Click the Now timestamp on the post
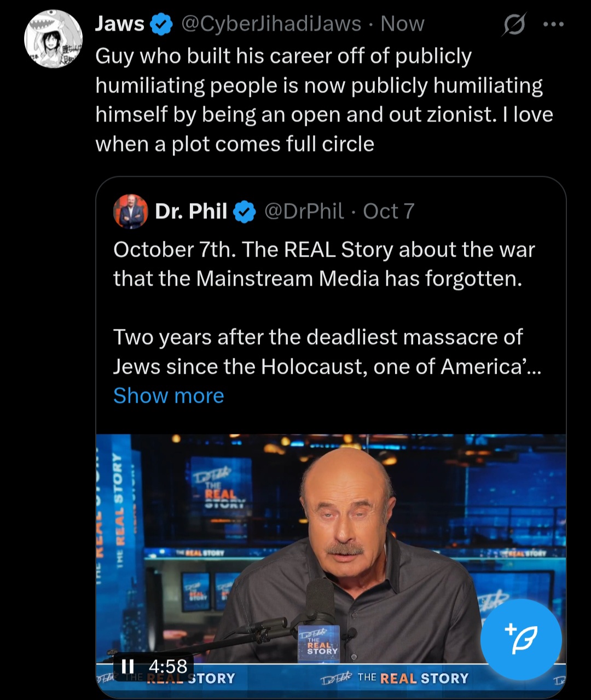Screen dimensions: 591x700 click(x=402, y=24)
